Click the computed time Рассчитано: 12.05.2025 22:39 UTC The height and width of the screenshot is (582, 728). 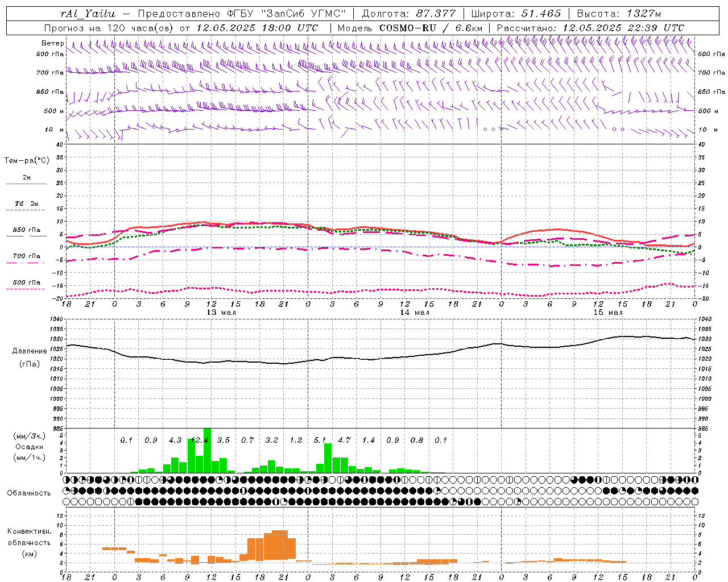[x=590, y=28]
